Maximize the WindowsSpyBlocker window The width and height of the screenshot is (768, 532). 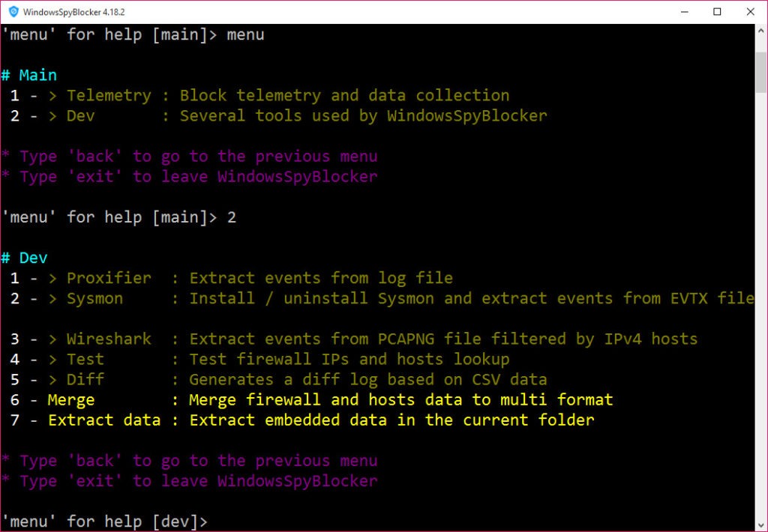[x=717, y=12]
